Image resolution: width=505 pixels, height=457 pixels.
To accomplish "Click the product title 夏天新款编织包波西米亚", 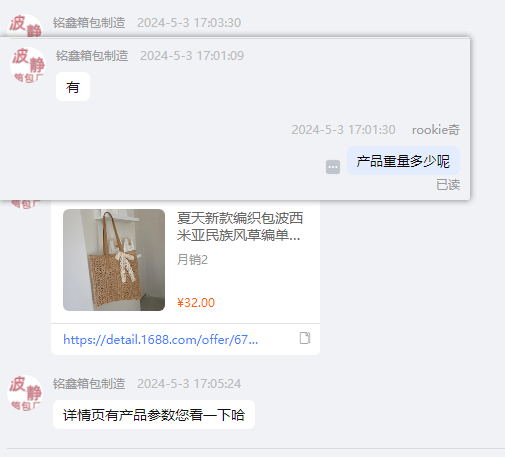I will pyautogui.click(x=240, y=227).
